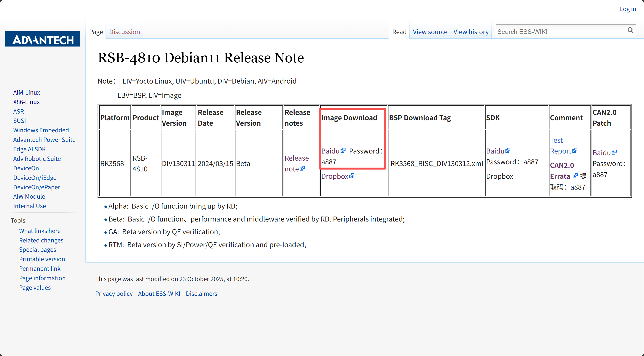Viewport: 644px width, 356px height.
Task: Switch to the Discussion tab
Action: 125,32
